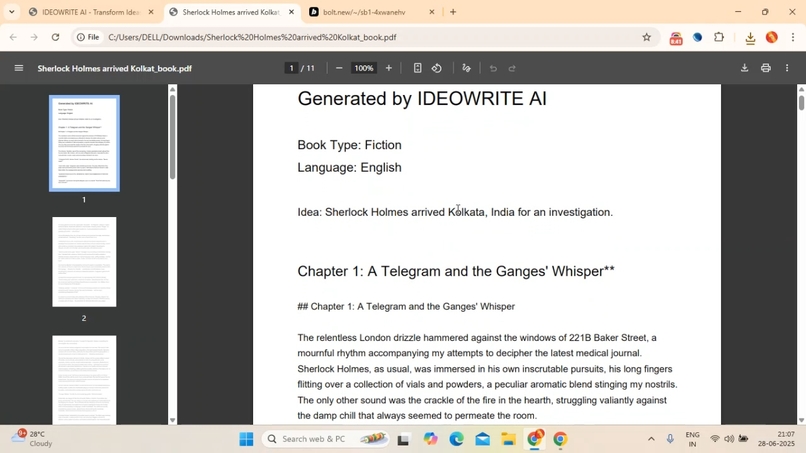Rotate the PDF counterclockwise
The image size is (806, 453).
point(437,68)
